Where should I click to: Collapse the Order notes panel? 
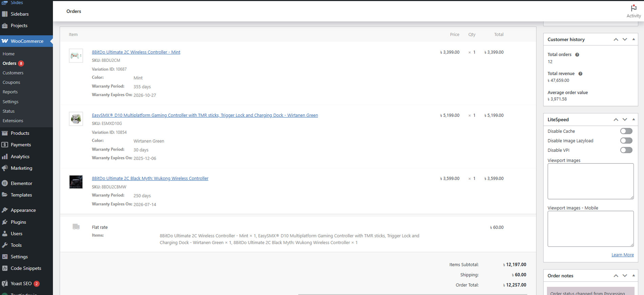(x=633, y=276)
